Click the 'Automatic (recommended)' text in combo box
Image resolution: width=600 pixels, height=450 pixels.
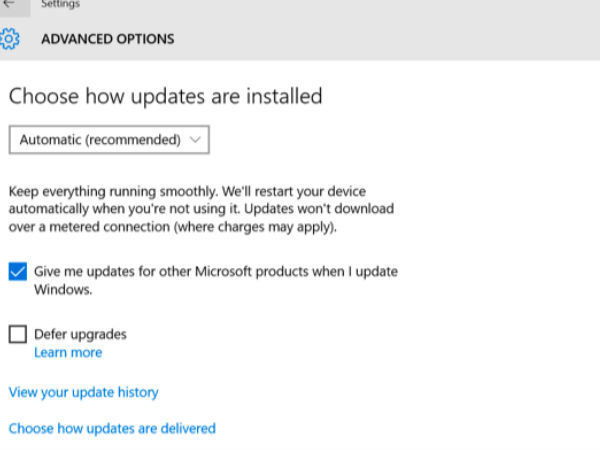pos(100,140)
